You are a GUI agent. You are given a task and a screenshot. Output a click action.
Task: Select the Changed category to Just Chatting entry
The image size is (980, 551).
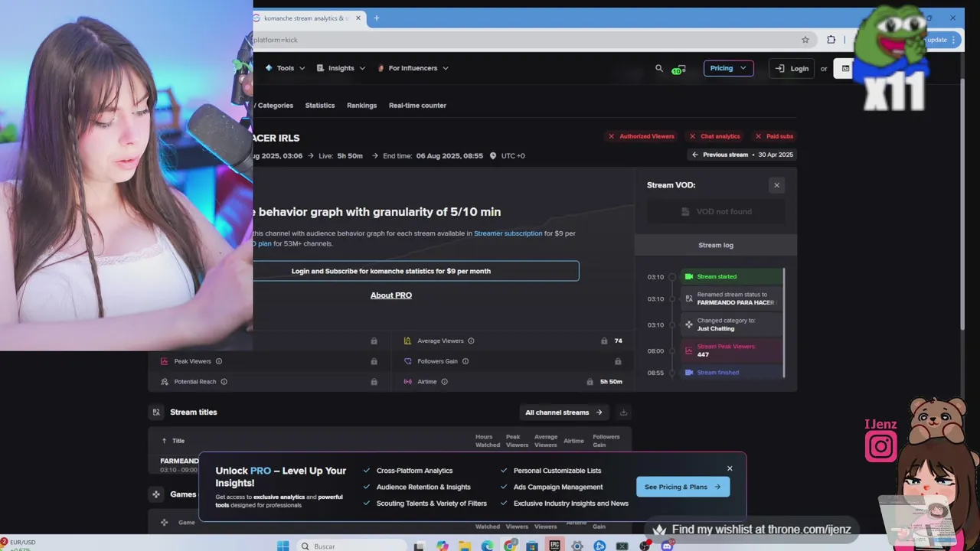click(x=732, y=324)
